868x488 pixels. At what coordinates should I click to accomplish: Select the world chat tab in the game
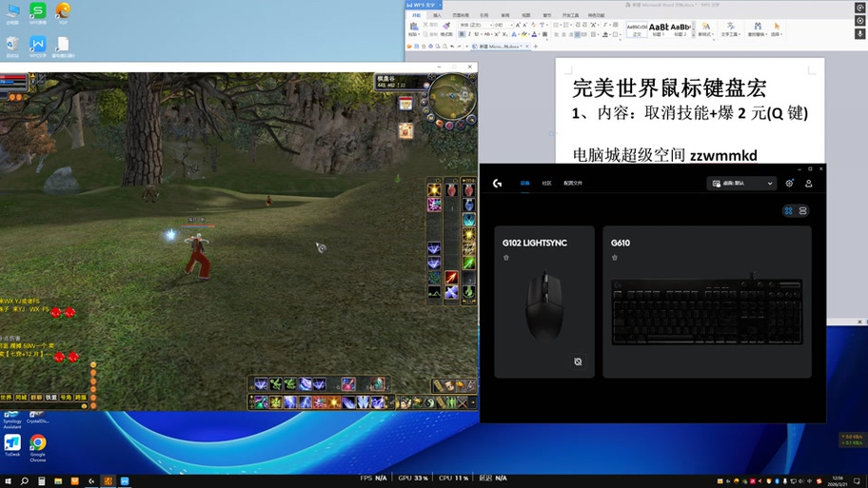coord(6,398)
